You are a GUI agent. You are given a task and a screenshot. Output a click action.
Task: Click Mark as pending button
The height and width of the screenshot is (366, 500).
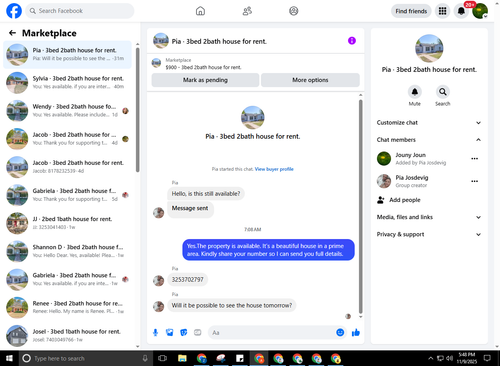pos(205,80)
